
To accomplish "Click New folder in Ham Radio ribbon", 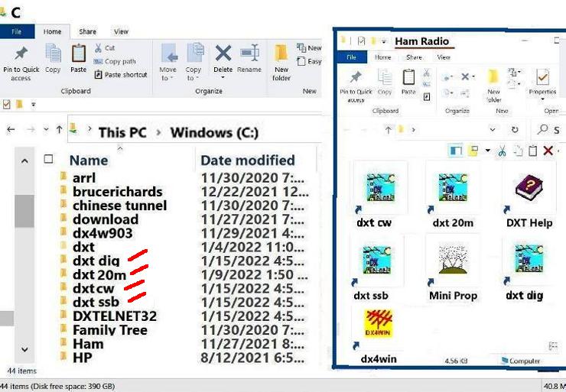I will [x=493, y=86].
